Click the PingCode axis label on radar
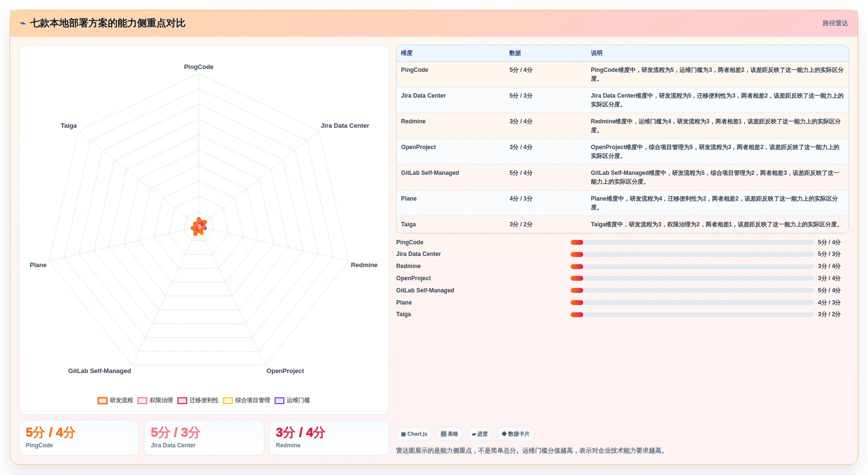 tap(199, 67)
